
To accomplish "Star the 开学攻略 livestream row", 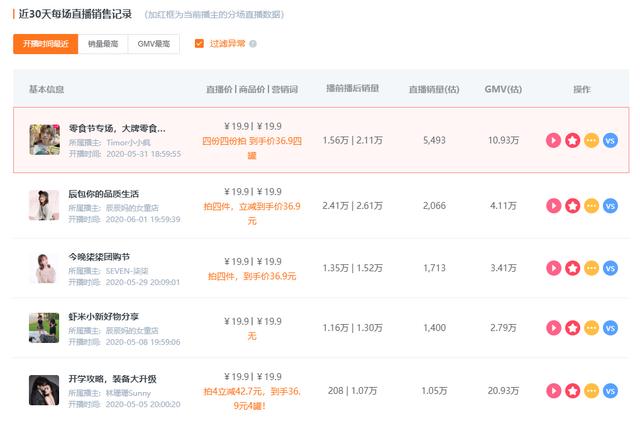I will tap(572, 391).
